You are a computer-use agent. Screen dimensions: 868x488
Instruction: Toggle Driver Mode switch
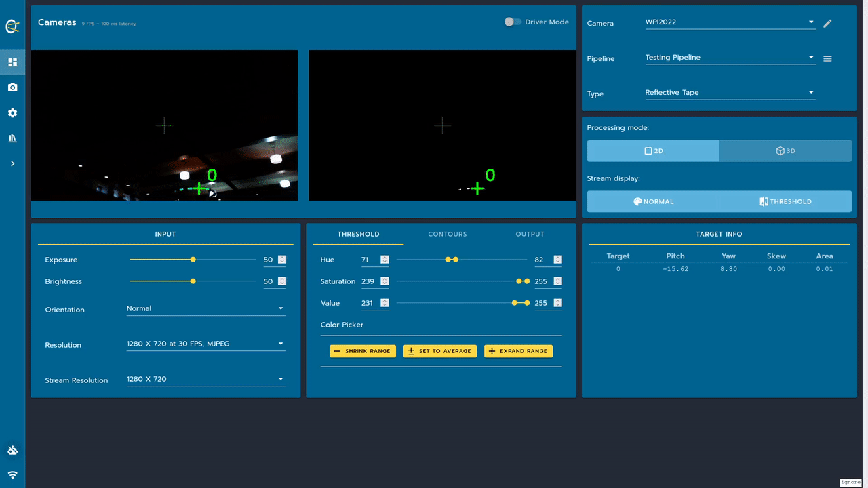click(x=512, y=22)
